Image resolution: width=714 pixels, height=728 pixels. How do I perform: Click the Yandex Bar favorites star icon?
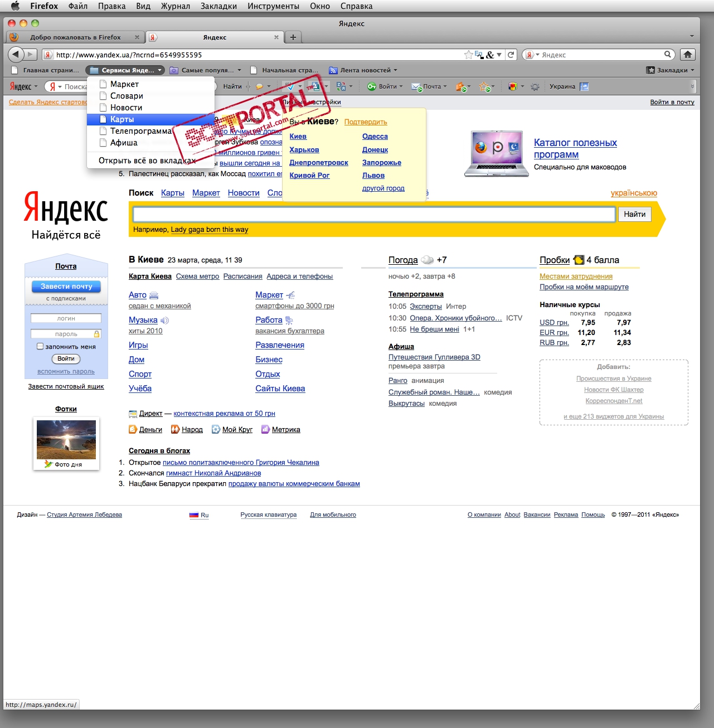484,86
